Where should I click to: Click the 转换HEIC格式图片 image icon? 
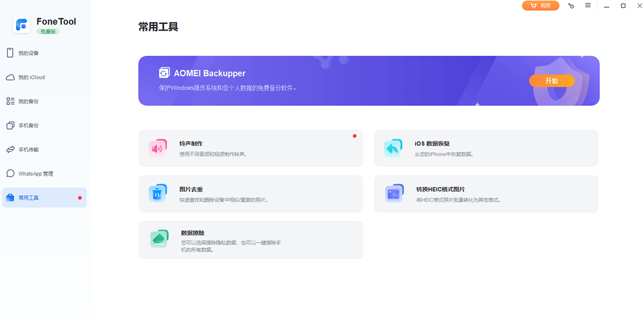pos(394,193)
